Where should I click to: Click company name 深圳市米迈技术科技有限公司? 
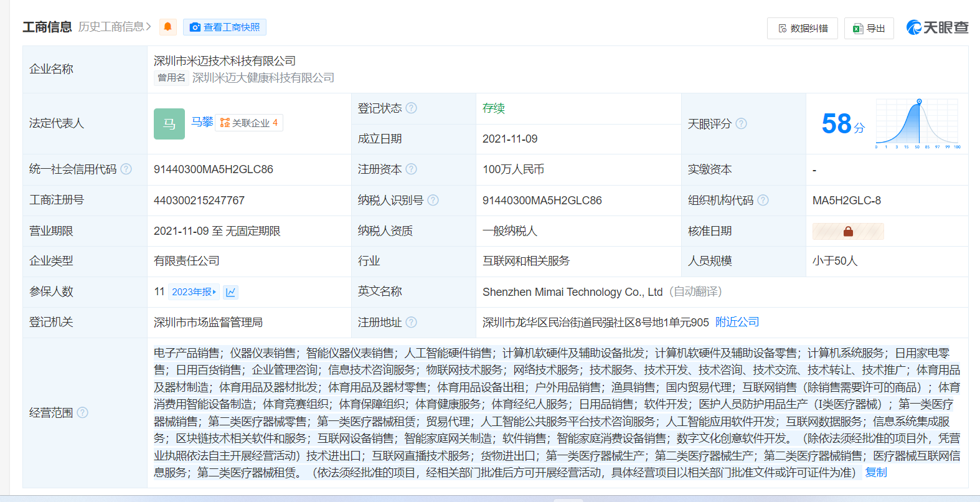pos(225,60)
